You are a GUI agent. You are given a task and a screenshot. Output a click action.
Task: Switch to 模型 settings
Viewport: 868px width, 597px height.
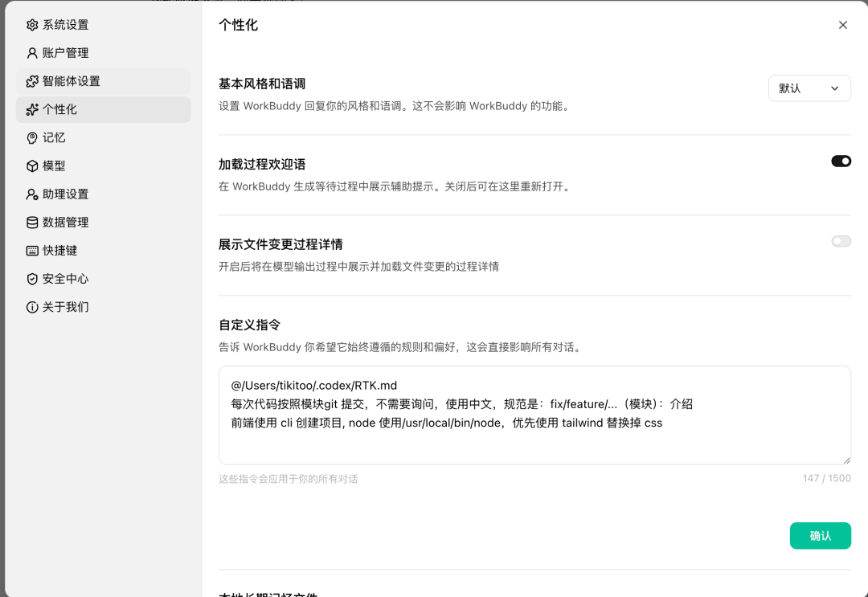(103, 166)
